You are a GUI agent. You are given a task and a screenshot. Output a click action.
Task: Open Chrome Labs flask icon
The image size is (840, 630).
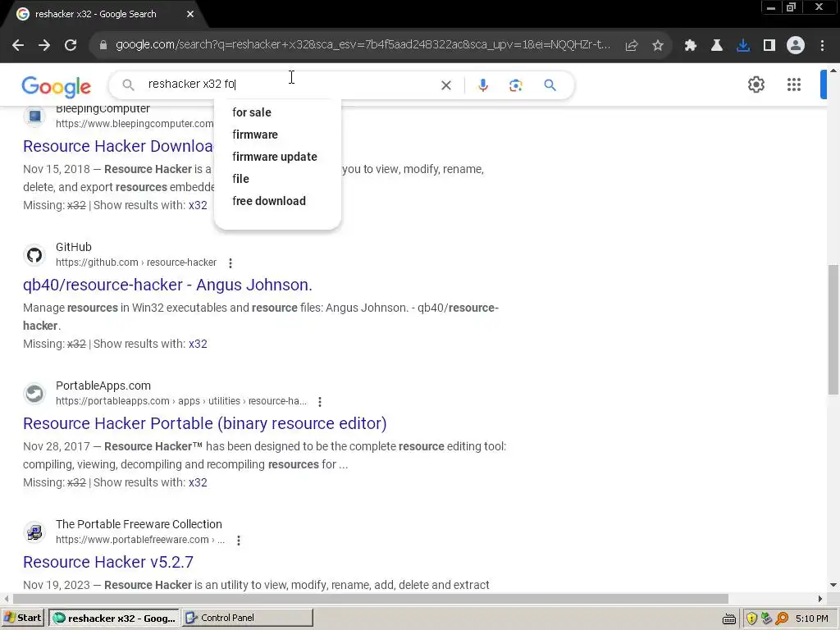(716, 46)
